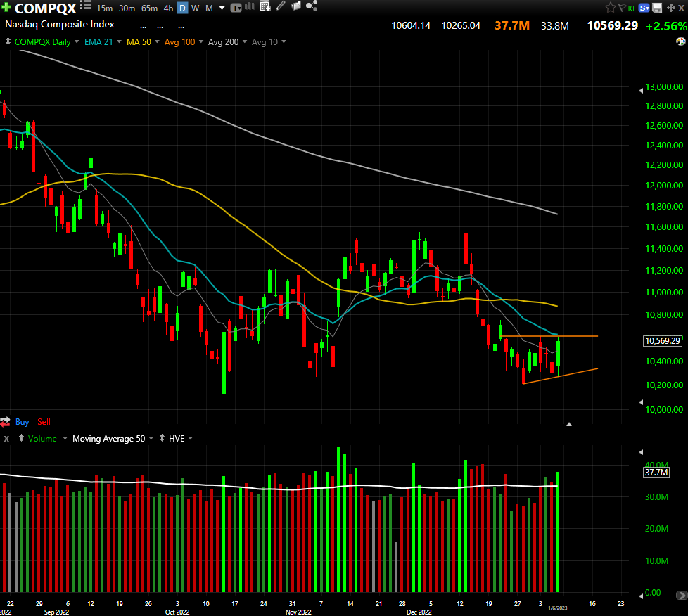This screenshot has width=688, height=616.
Task: Toggle the flag icon for COMPQX
Action: click(622, 8)
